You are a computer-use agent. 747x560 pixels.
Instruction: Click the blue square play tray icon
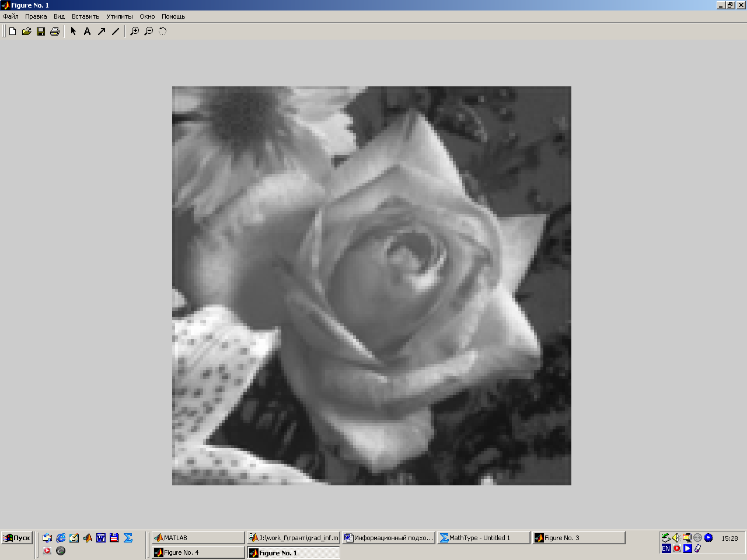687,548
